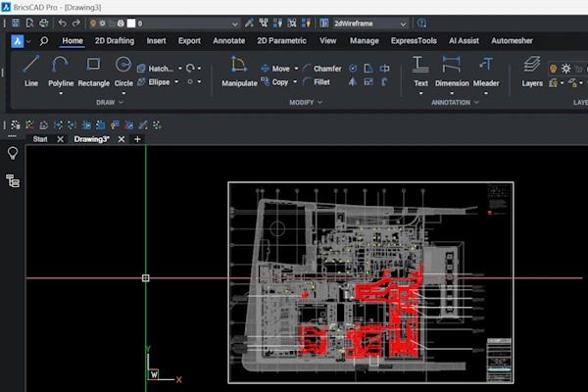This screenshot has width=588, height=392.
Task: Switch to the Start document tab
Action: click(40, 139)
